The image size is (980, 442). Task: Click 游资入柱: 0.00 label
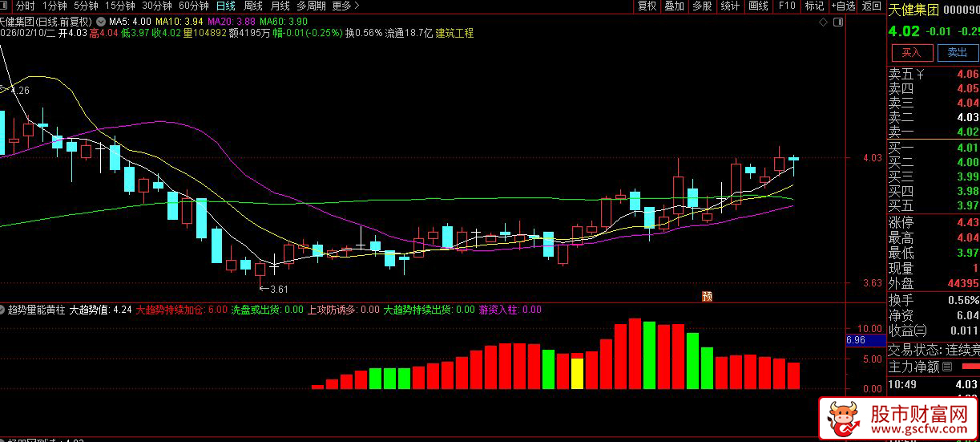pos(510,310)
